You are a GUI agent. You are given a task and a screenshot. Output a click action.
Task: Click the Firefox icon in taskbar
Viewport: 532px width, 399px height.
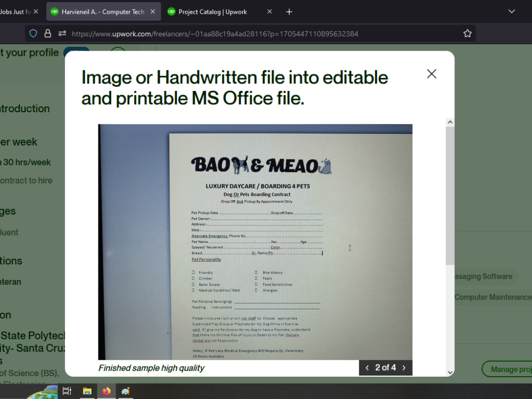point(106,391)
